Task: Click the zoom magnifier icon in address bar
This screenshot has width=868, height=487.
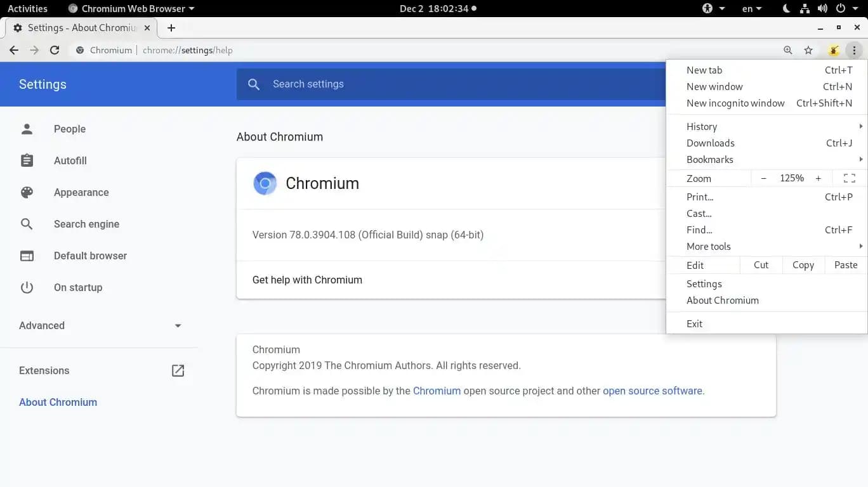Action: (788, 50)
